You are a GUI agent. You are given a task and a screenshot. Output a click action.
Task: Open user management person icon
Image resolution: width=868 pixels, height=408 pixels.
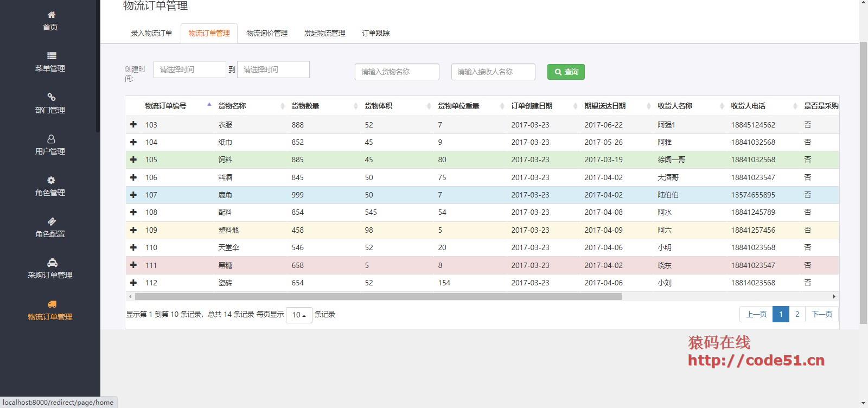(x=51, y=139)
